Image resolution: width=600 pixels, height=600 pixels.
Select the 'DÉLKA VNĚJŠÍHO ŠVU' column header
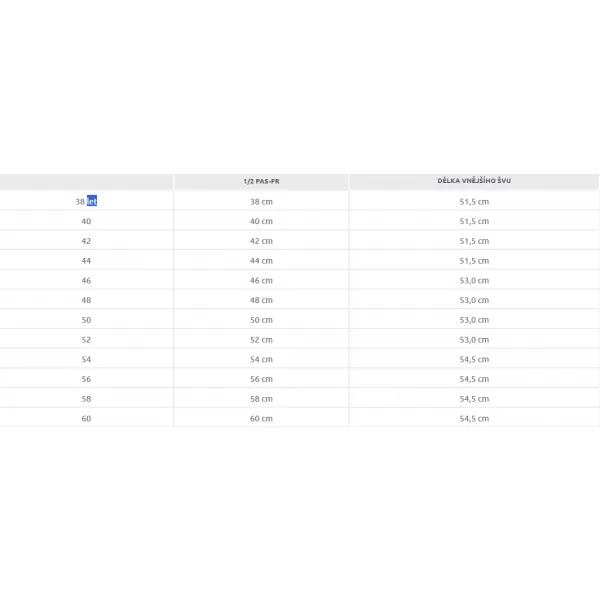[474, 181]
